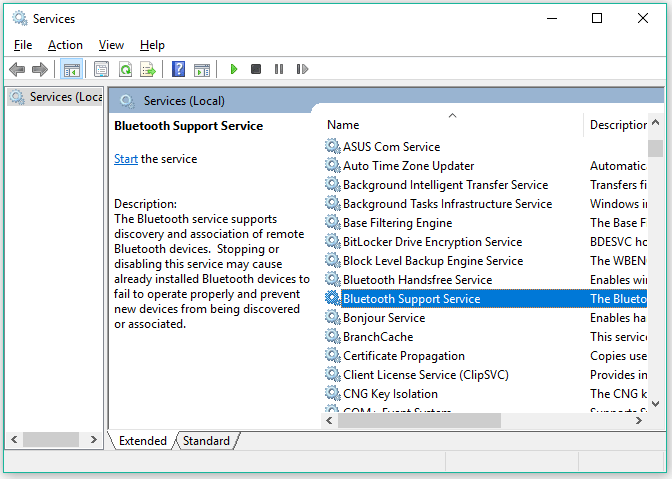Select Certificate Propagation service
Screen dimensions: 672x479
pyautogui.click(x=485, y=356)
